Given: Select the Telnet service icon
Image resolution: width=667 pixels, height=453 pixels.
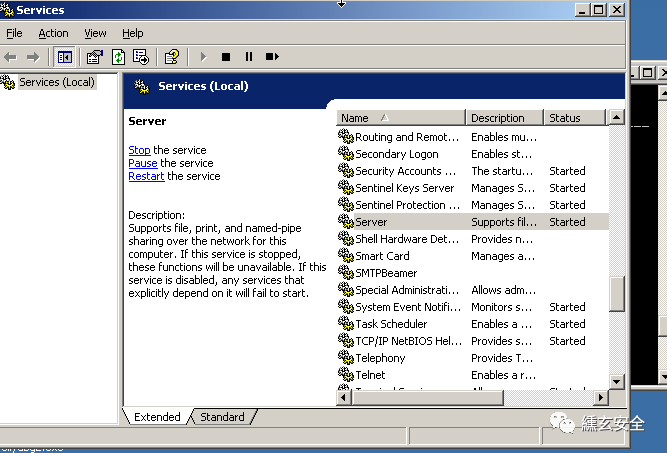Looking at the screenshot, I should tap(346, 375).
